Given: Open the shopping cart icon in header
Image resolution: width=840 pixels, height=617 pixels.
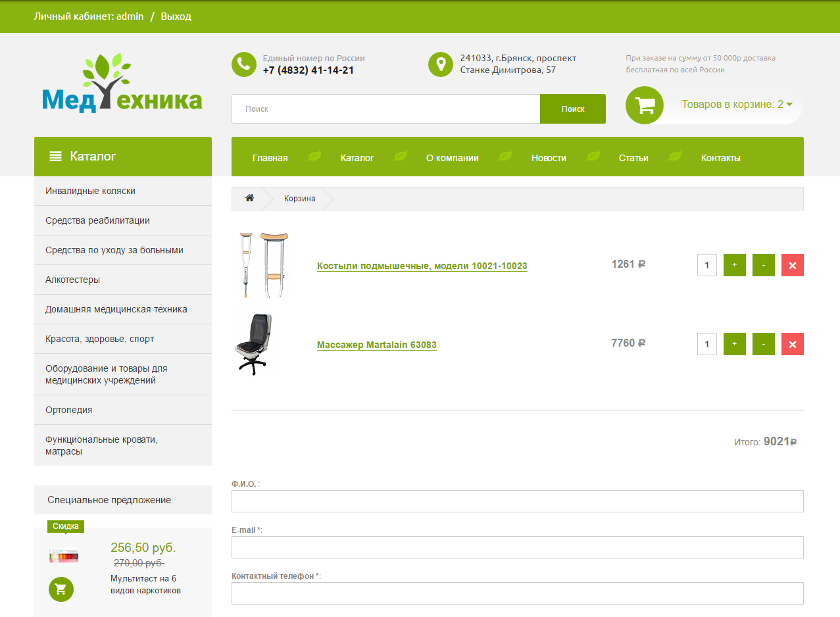Looking at the screenshot, I should (x=645, y=105).
